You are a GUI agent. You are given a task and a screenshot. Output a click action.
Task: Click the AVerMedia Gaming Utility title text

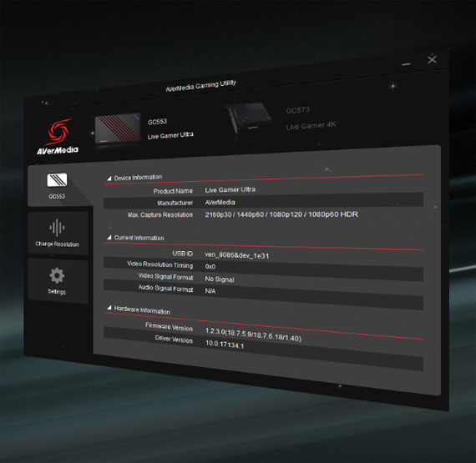coord(201,86)
